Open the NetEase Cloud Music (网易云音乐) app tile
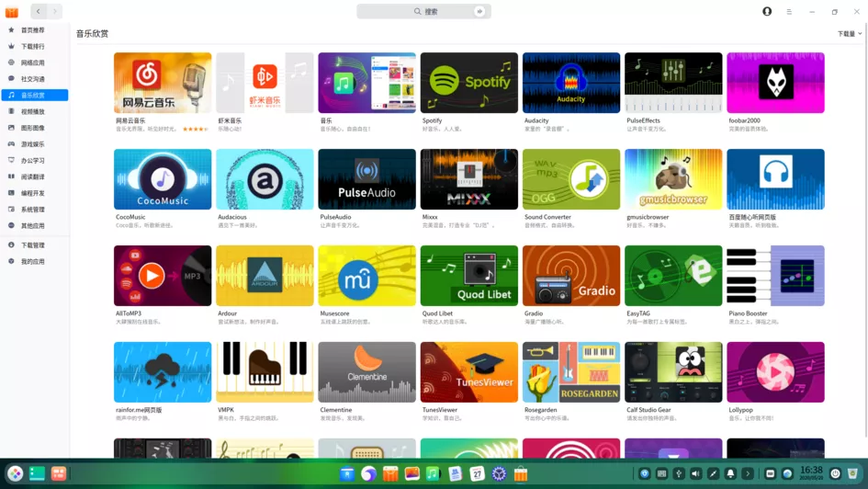The height and width of the screenshot is (489, 868). (163, 83)
